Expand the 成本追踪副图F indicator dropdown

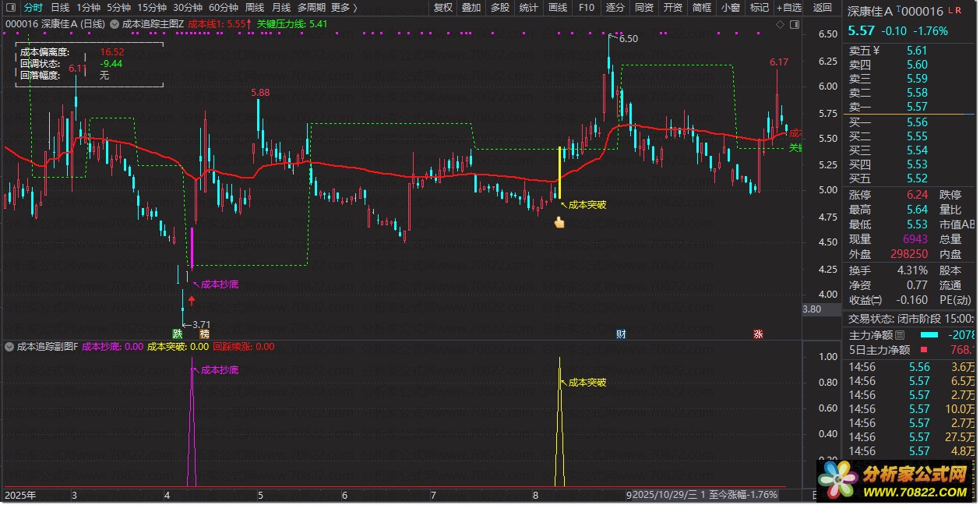pos(9,347)
